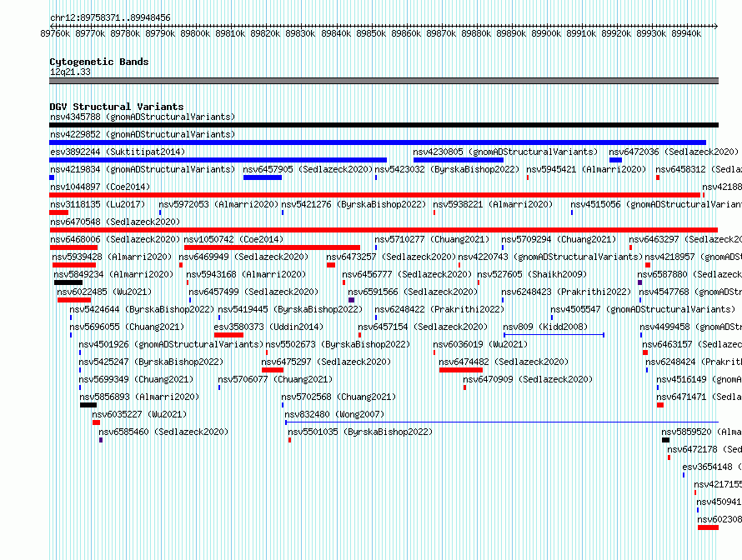Click the red bar below nsv1044897 (Coe2014)
The height and width of the screenshot is (560, 742).
click(375, 195)
